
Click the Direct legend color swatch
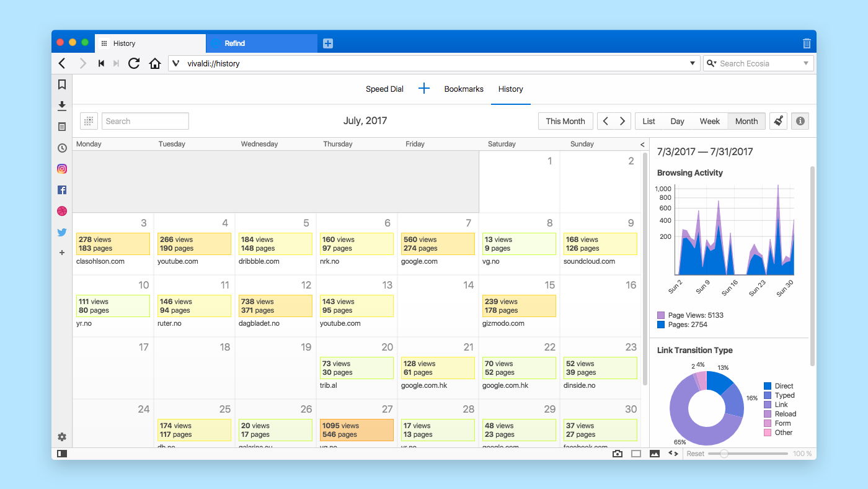pos(768,386)
